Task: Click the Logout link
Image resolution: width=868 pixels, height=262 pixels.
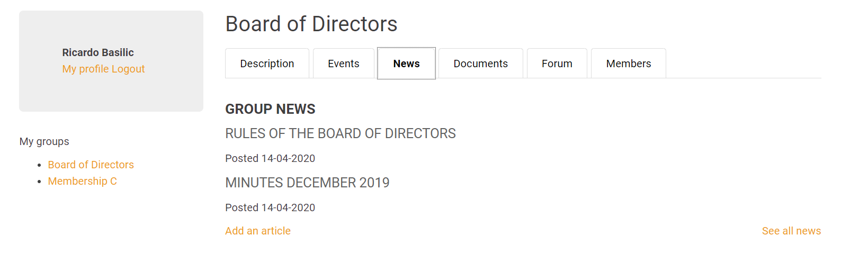Action: pyautogui.click(x=128, y=69)
